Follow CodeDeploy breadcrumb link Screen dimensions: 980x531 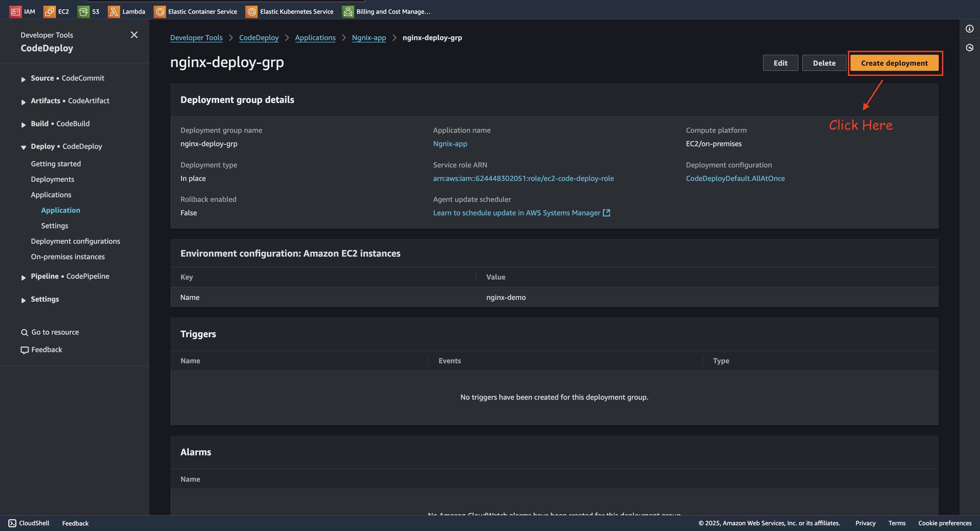tap(259, 38)
